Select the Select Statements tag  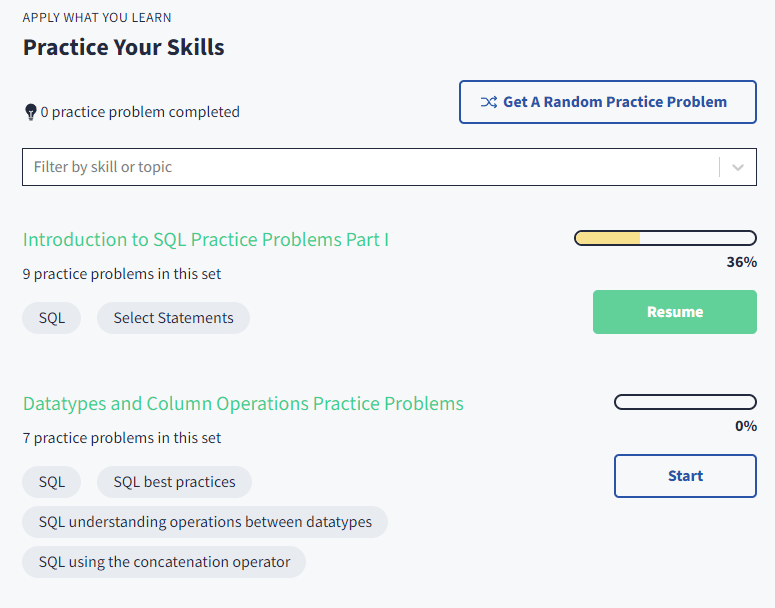(173, 318)
